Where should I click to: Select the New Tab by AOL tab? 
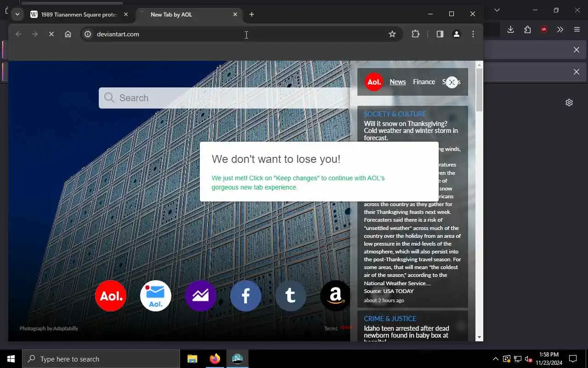[x=189, y=14]
